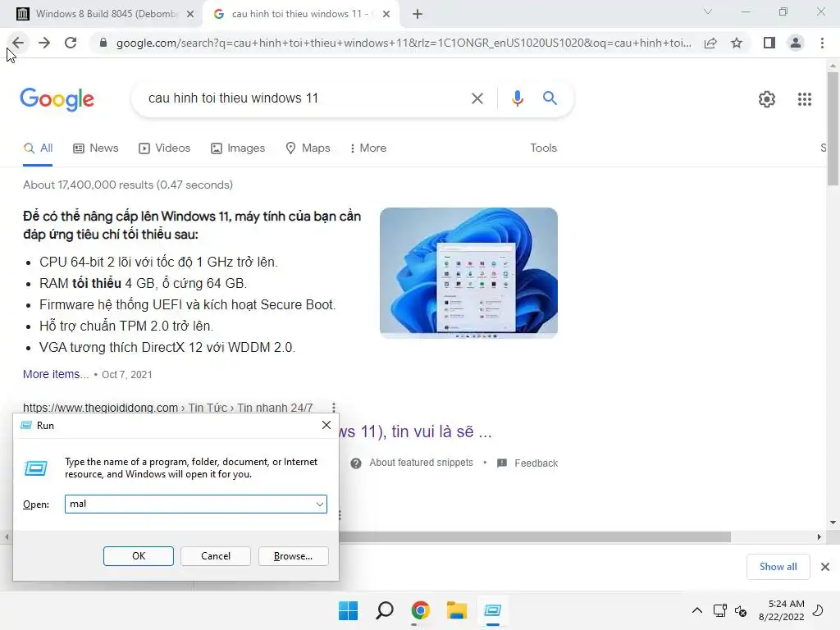This screenshot has height=630, width=840.
Task: Switch to Videos results
Action: click(x=164, y=148)
